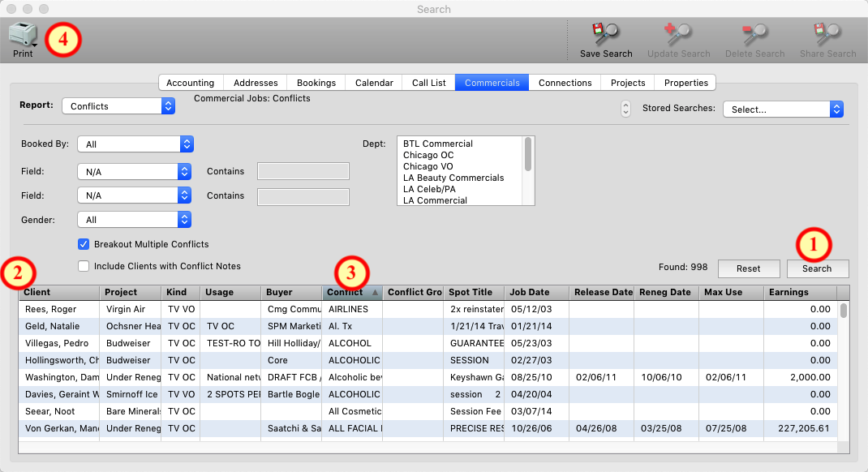Sort by the Usage column header
This screenshot has width=868, height=472.
(230, 292)
